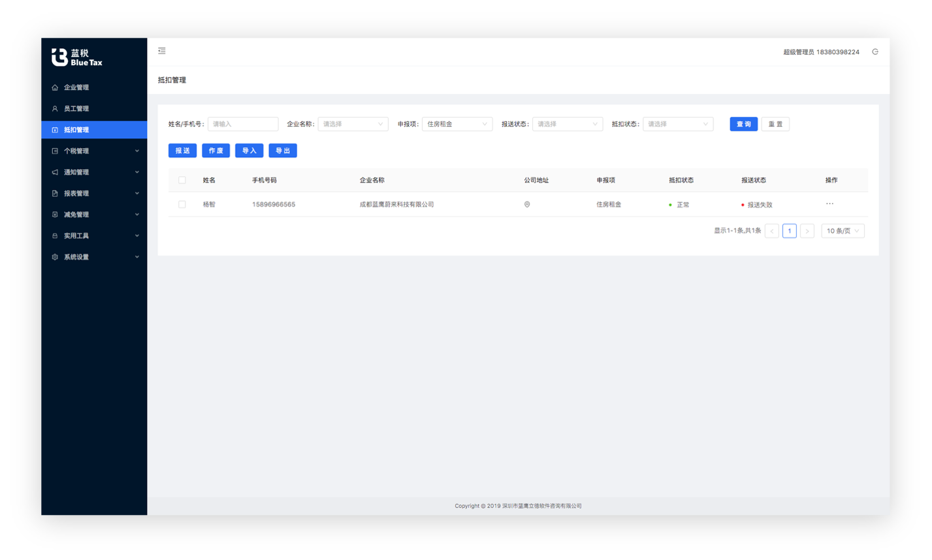The width and height of the screenshot is (932, 560).
Task: Open the 企业名称 dropdown
Action: [x=353, y=124]
